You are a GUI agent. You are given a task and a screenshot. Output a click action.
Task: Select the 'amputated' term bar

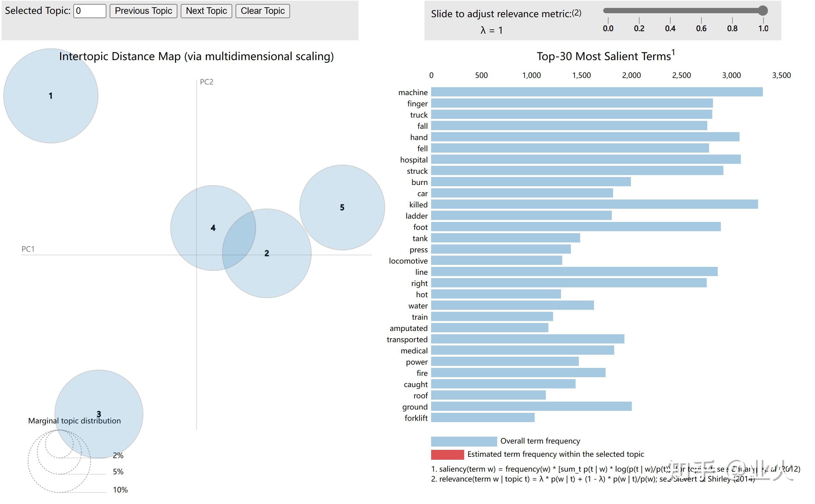coord(489,328)
